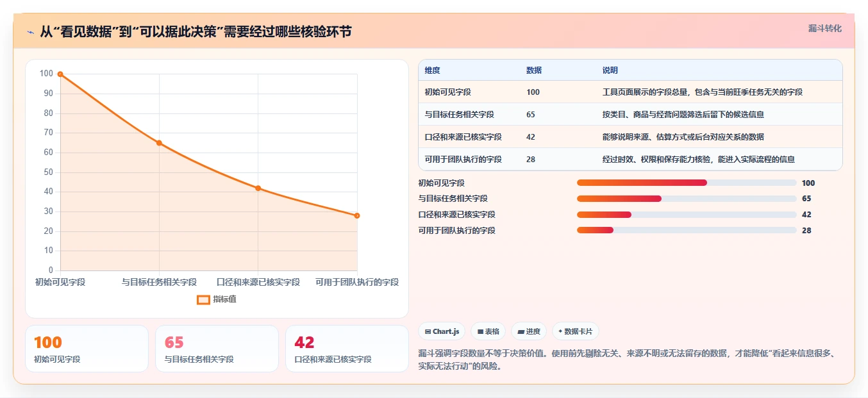868x398 pixels.
Task: Click the chart data point at value 65
Action: (x=159, y=143)
